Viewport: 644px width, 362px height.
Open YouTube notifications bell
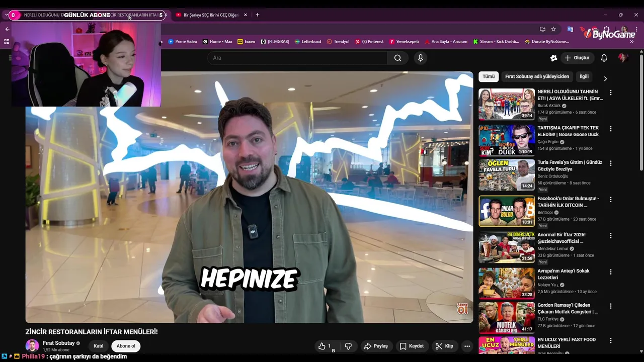pyautogui.click(x=604, y=58)
